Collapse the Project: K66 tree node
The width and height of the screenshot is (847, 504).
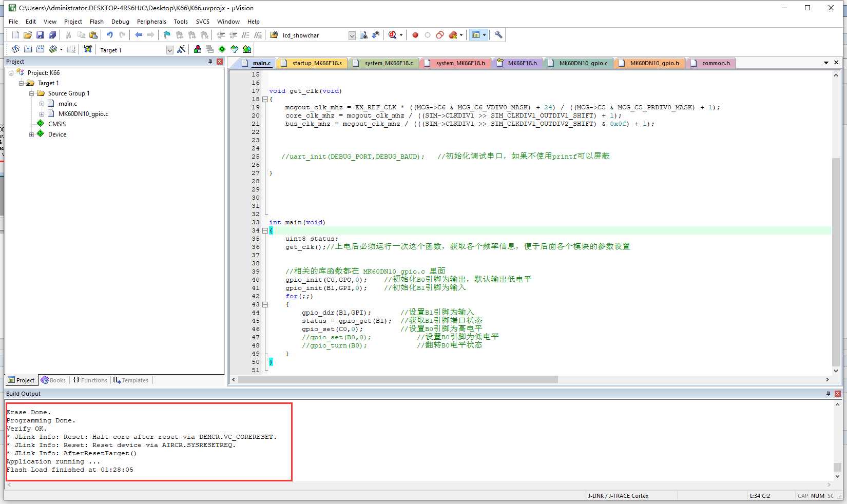coord(11,73)
